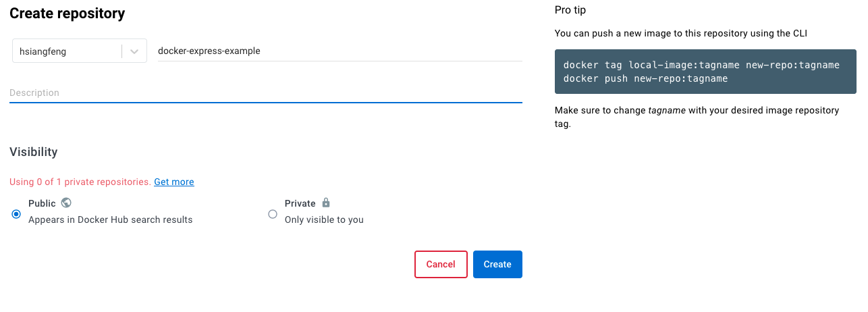Click the docker tag command line
This screenshot has width=868, height=312.
point(701,65)
